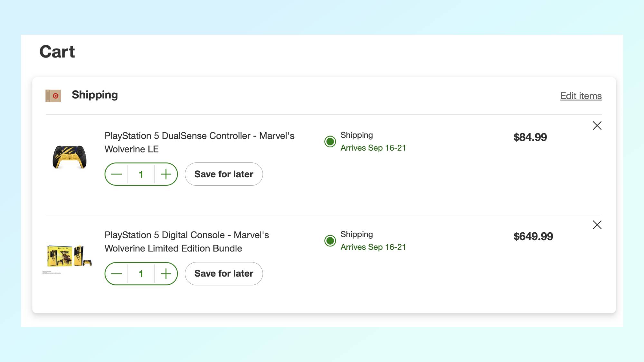Click the Target shipping box icon
644x362 pixels.
(x=53, y=96)
